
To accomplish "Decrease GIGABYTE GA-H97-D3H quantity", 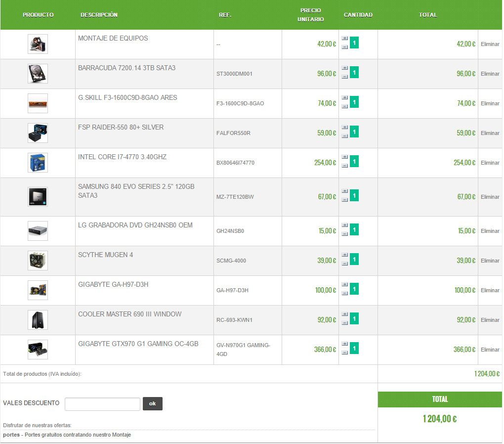I will click(x=344, y=293).
